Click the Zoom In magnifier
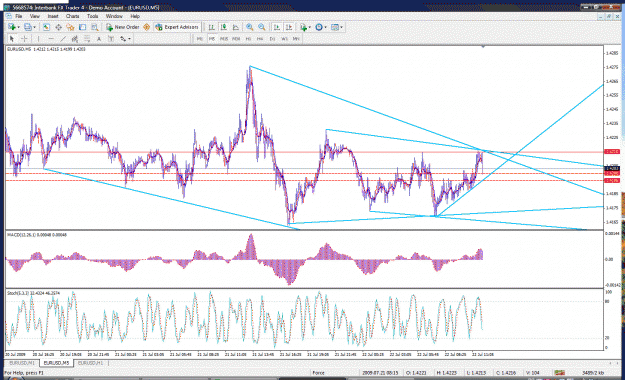 click(250, 27)
